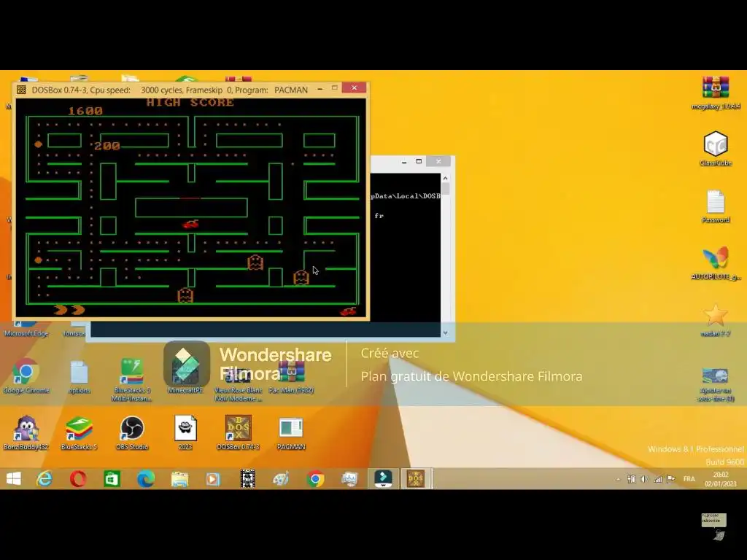Open the taskbar clock and date

coord(720,479)
